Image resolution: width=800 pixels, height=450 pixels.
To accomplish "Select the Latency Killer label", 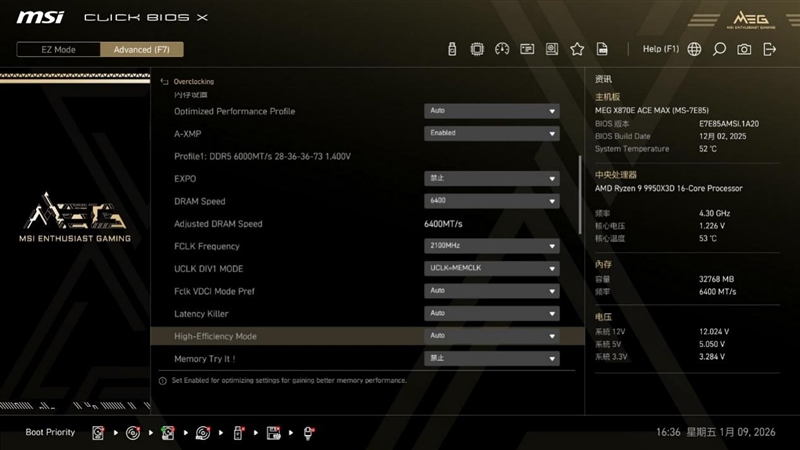I will pos(201,314).
